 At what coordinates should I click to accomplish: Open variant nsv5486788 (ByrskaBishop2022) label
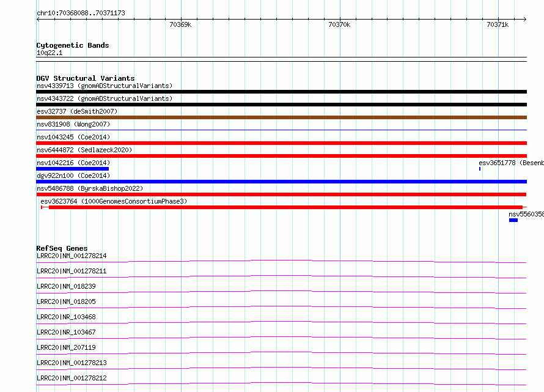coord(90,188)
